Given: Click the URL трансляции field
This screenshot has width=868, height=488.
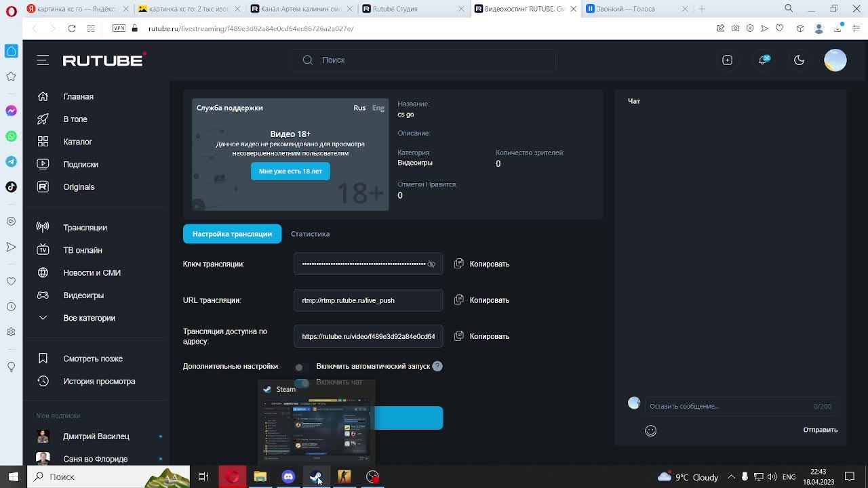Looking at the screenshot, I should [368, 300].
